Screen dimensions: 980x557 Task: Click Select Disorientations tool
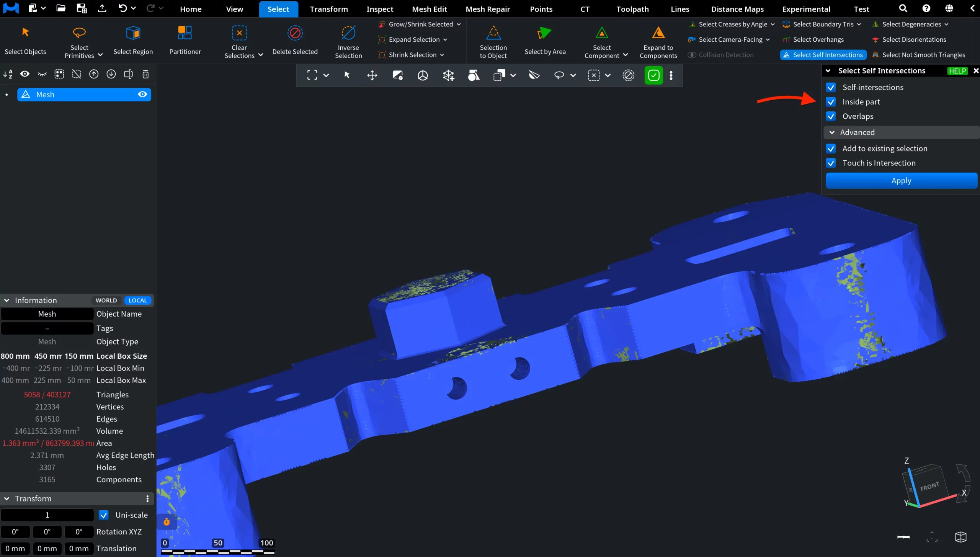(x=908, y=39)
